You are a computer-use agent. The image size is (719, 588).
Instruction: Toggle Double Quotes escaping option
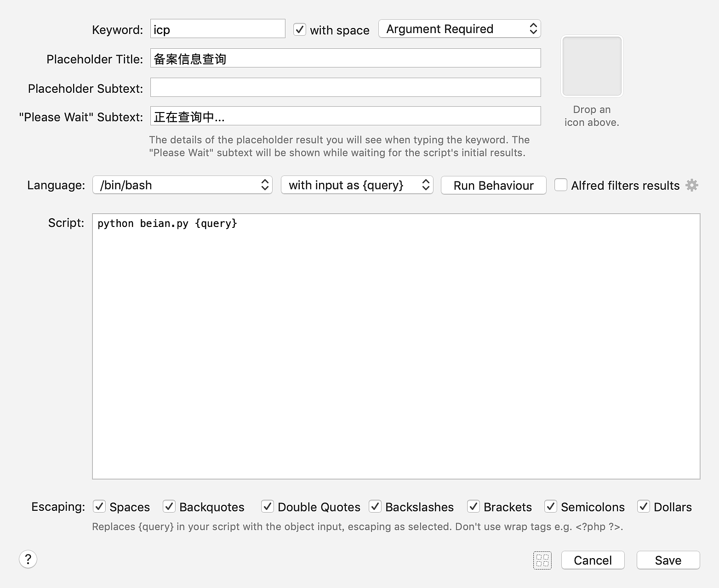(268, 506)
